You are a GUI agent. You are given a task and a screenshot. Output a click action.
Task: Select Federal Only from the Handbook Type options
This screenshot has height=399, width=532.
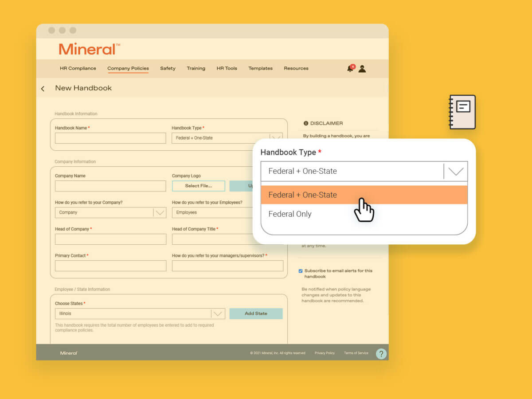pos(290,214)
